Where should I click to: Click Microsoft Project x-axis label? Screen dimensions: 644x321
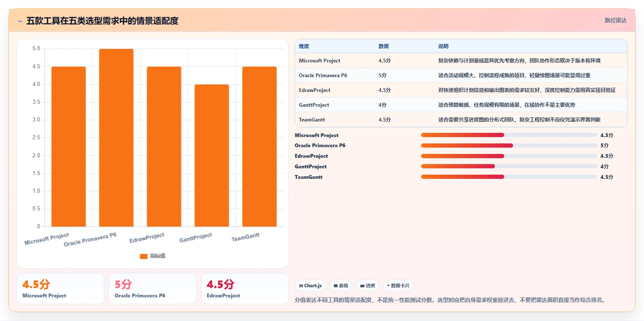coord(46,239)
